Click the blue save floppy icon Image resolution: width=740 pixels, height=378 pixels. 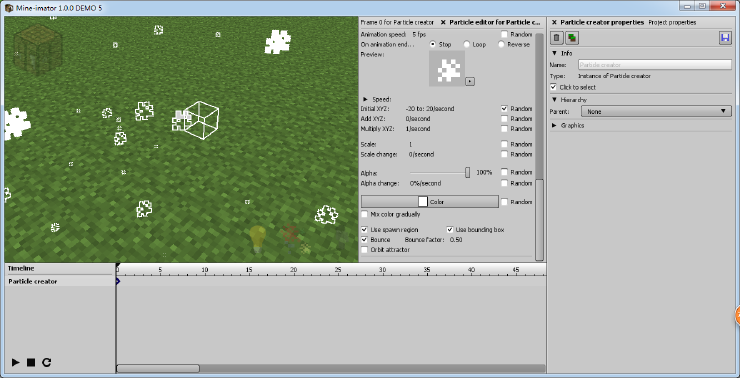pos(725,38)
